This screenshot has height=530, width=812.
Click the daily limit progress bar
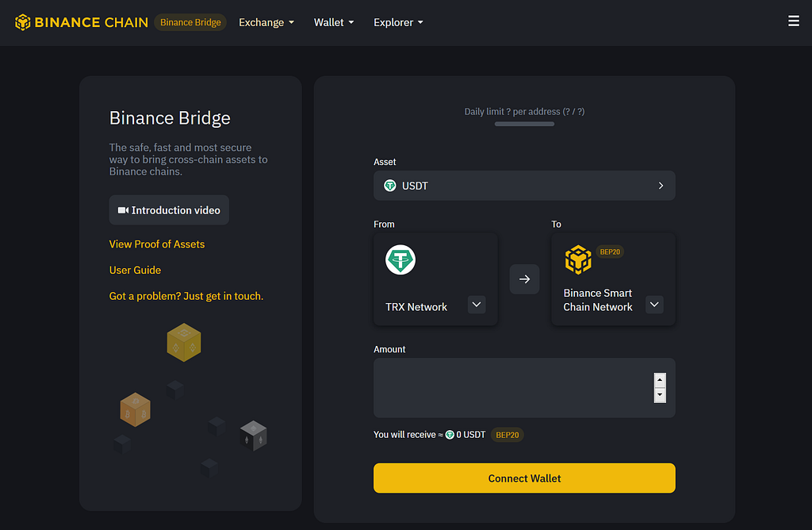(x=524, y=124)
